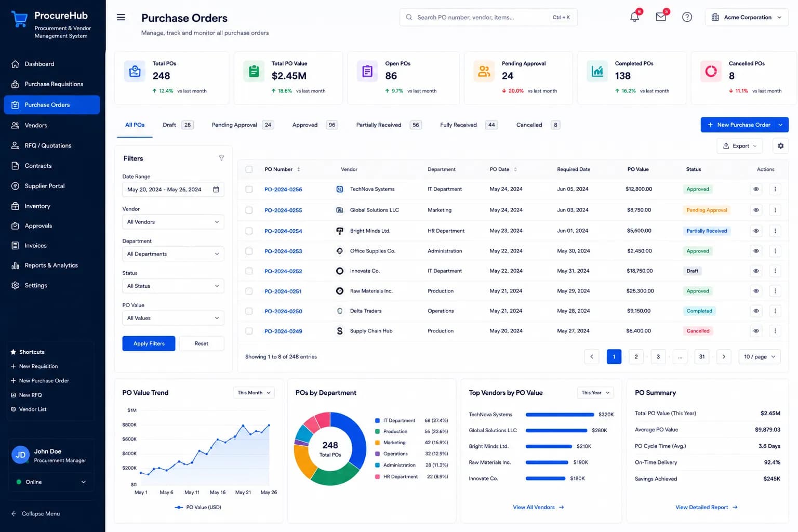Image resolution: width=798 pixels, height=532 pixels.
Task: Switch to the Draft tab
Action: tap(178, 125)
